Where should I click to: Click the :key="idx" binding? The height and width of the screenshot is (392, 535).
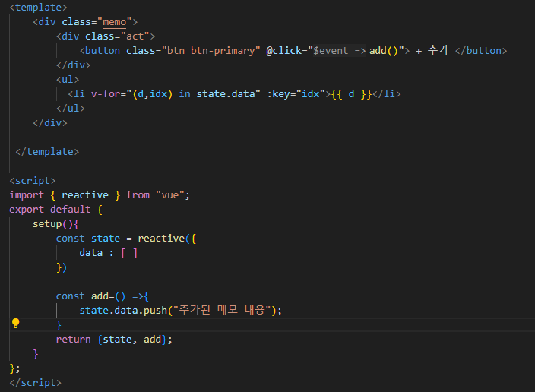pos(296,93)
